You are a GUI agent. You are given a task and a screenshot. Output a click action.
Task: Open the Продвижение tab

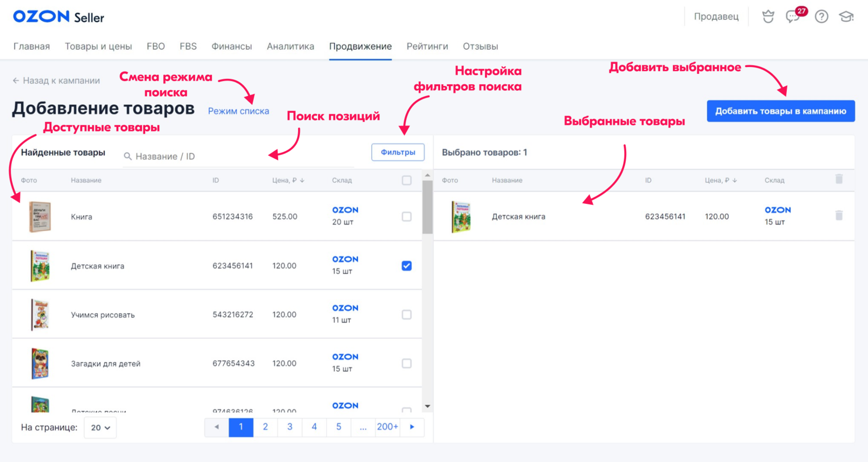(x=360, y=46)
